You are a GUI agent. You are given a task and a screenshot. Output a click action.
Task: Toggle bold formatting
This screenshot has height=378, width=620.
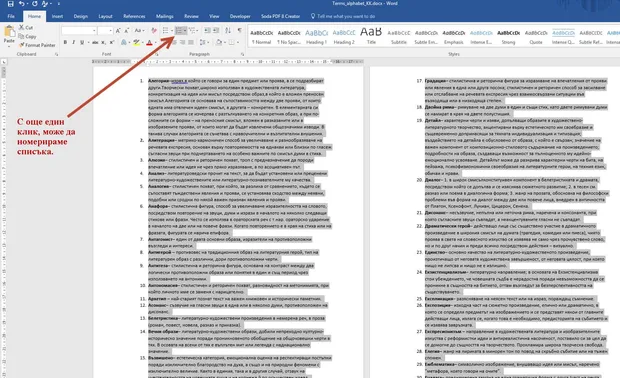pos(65,42)
